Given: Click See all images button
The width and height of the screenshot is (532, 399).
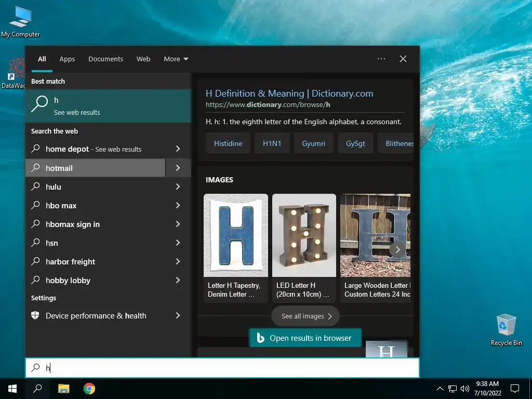Looking at the screenshot, I should point(305,316).
